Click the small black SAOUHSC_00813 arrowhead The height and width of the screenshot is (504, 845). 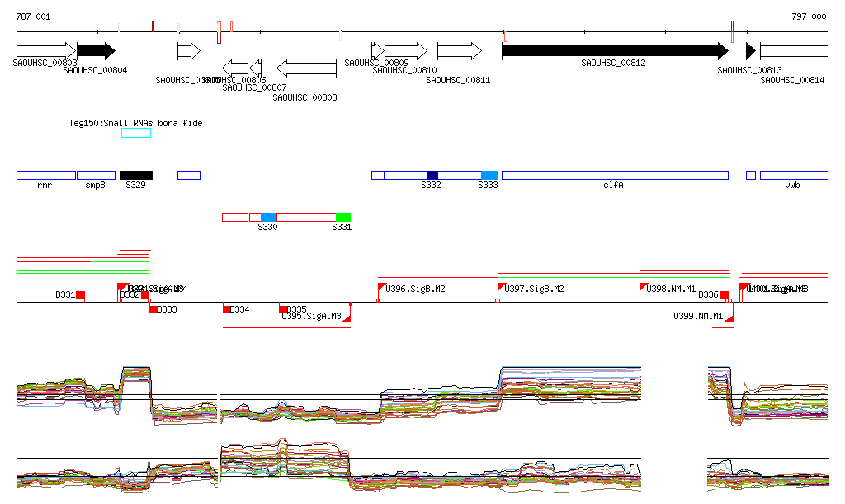(x=751, y=51)
